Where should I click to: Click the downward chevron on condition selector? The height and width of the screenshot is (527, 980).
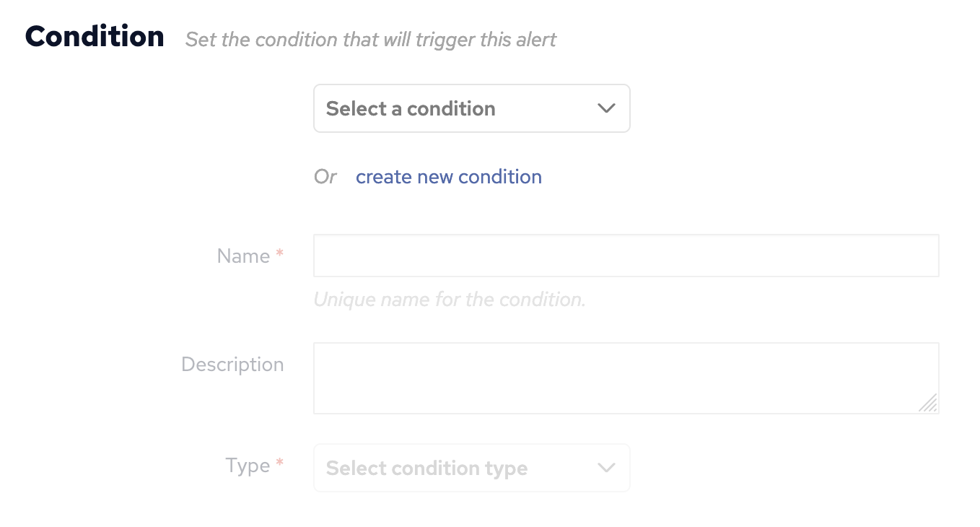tap(605, 108)
